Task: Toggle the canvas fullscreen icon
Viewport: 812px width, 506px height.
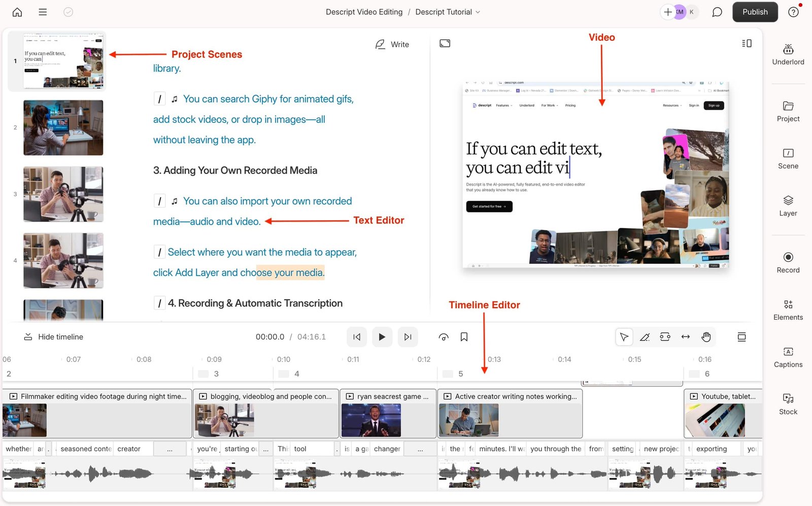Action: point(445,44)
